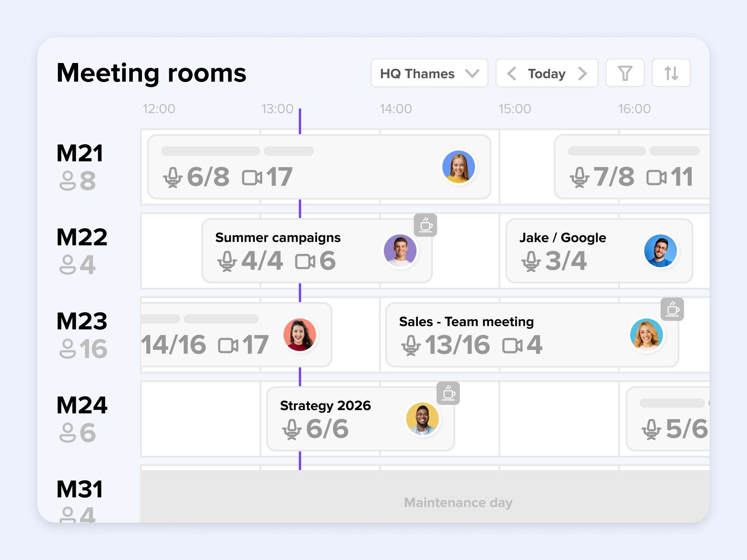Click coffee cup icon on Strategy 2026

pos(448,393)
